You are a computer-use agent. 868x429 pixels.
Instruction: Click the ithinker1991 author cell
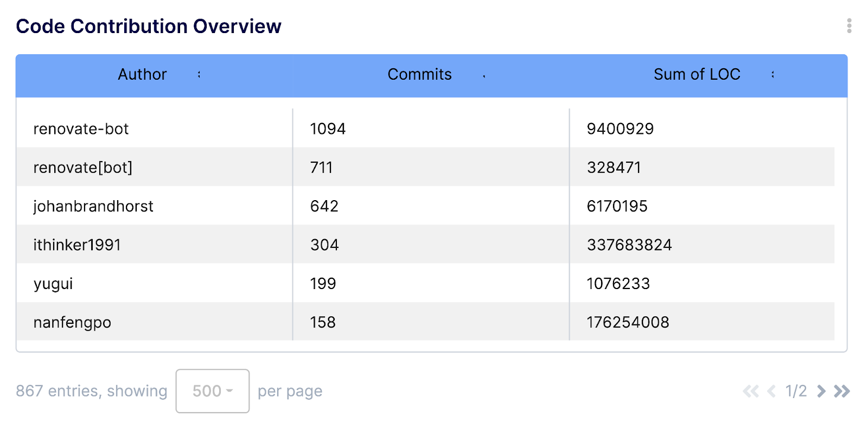[x=77, y=245]
